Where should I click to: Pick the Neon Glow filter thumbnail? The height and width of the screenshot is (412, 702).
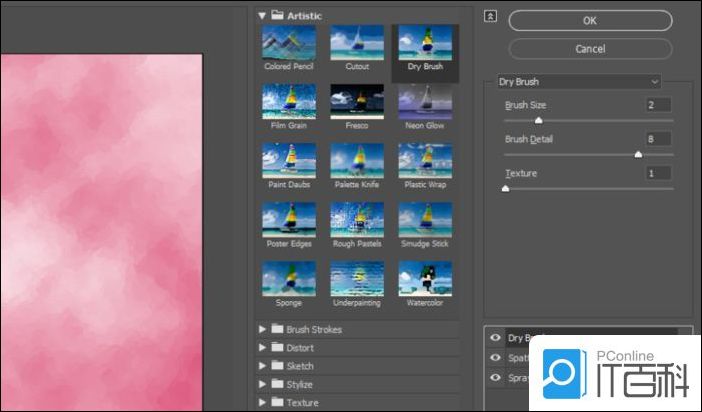click(425, 102)
